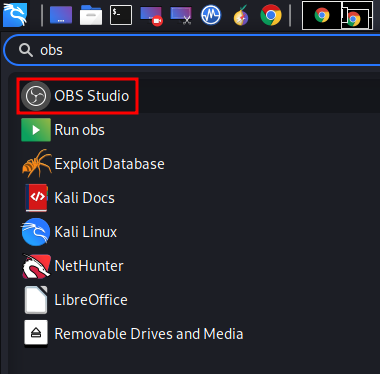This screenshot has width=380, height=374.
Task: Switch to the second workspace thumbnail
Action: pyautogui.click(x=357, y=15)
